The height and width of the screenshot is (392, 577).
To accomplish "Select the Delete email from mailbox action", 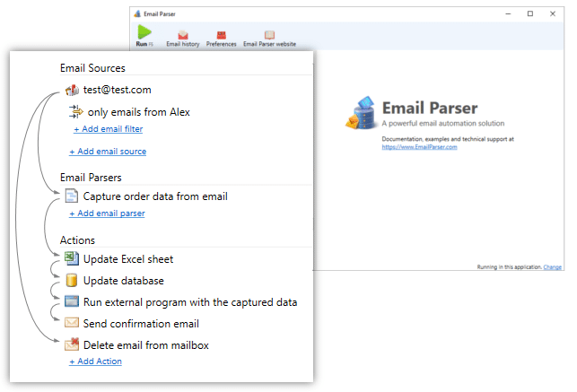I will coord(146,345).
